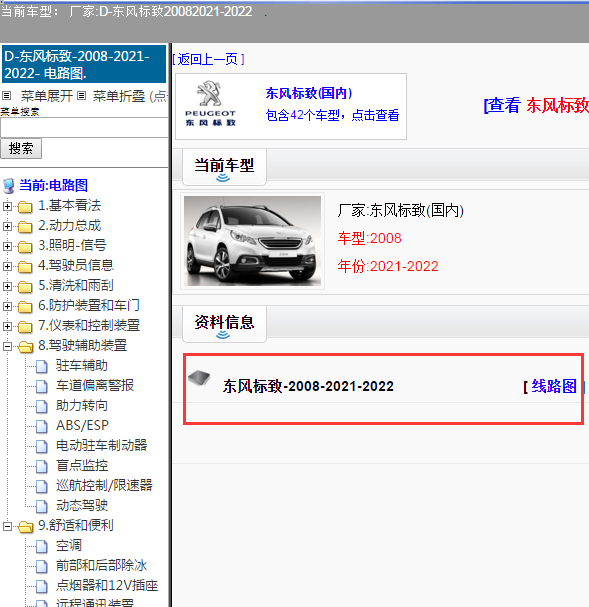Screen dimensions: 589x607
Task: Click the 5.清洗和雨刮 folder icon
Action: [25, 287]
